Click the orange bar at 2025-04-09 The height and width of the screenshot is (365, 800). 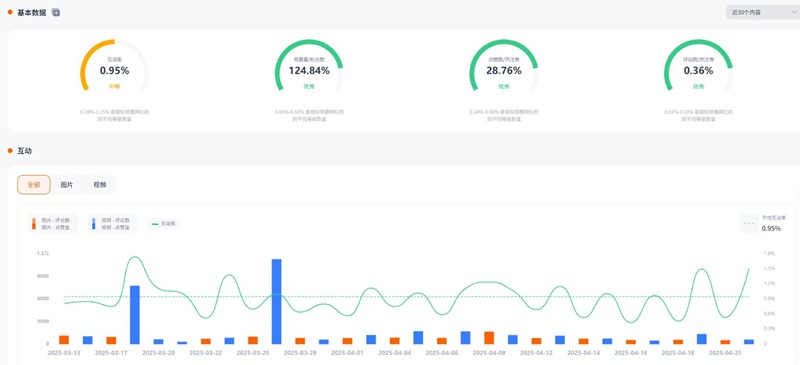pyautogui.click(x=489, y=337)
